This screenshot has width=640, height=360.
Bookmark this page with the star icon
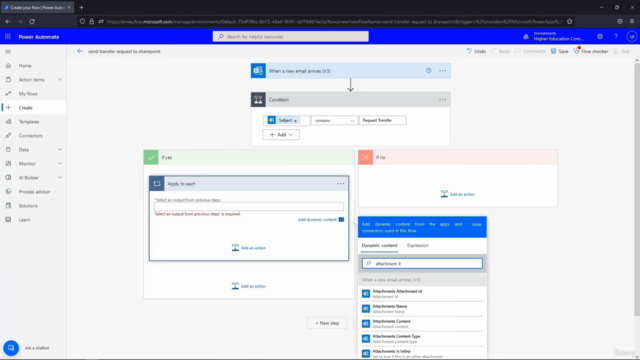[x=569, y=22]
